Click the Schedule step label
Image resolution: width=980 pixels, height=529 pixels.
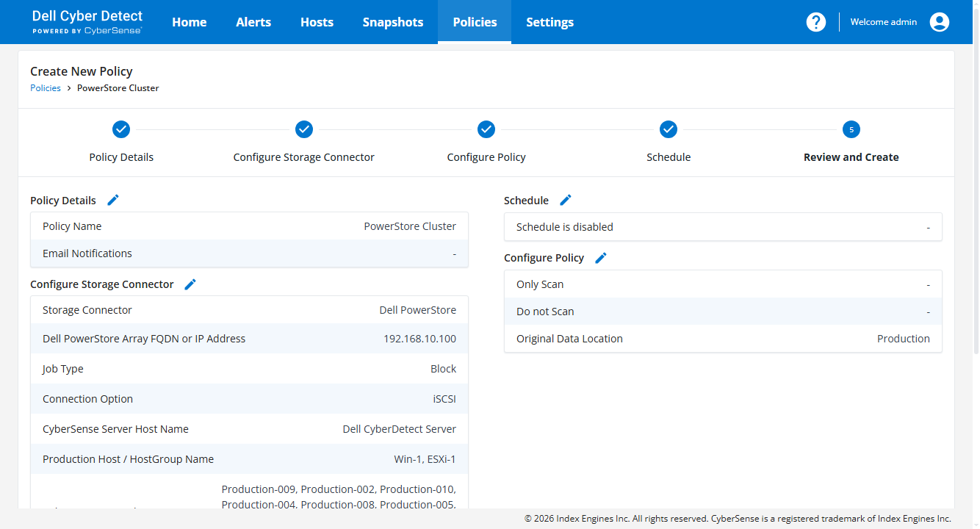(x=669, y=157)
